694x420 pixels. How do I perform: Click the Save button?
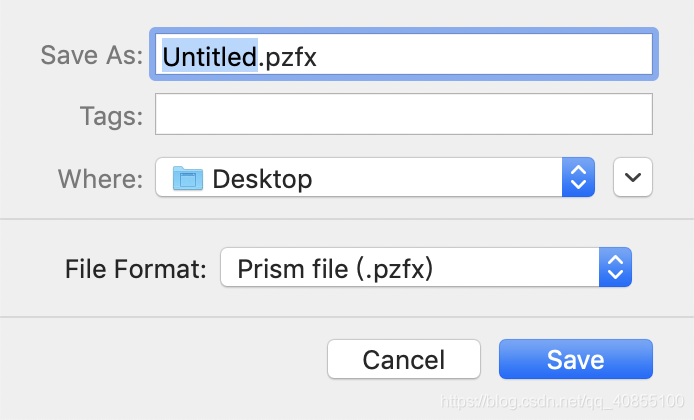coord(575,359)
